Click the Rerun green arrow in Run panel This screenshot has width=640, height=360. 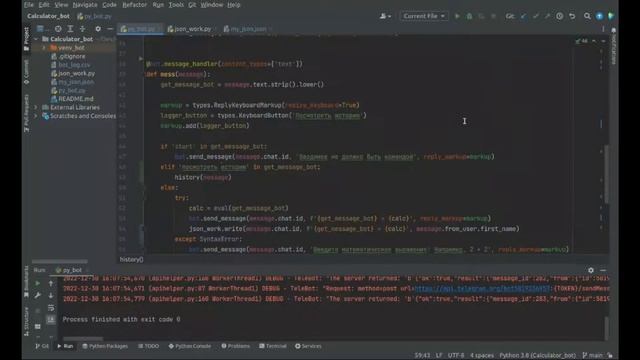coord(38,283)
